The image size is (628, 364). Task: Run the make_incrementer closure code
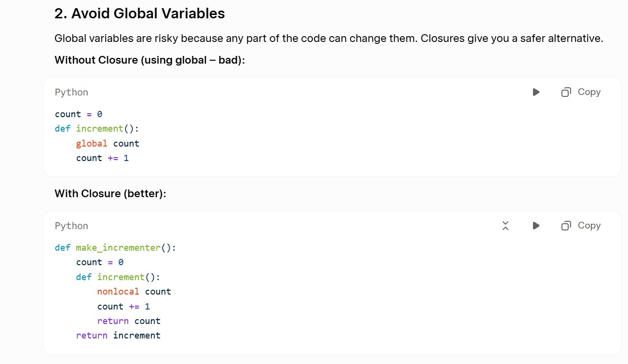tap(536, 226)
